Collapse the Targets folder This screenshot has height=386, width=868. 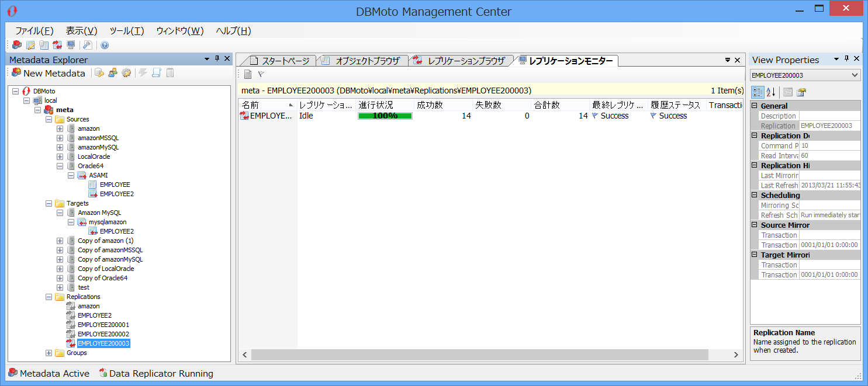[x=49, y=203]
